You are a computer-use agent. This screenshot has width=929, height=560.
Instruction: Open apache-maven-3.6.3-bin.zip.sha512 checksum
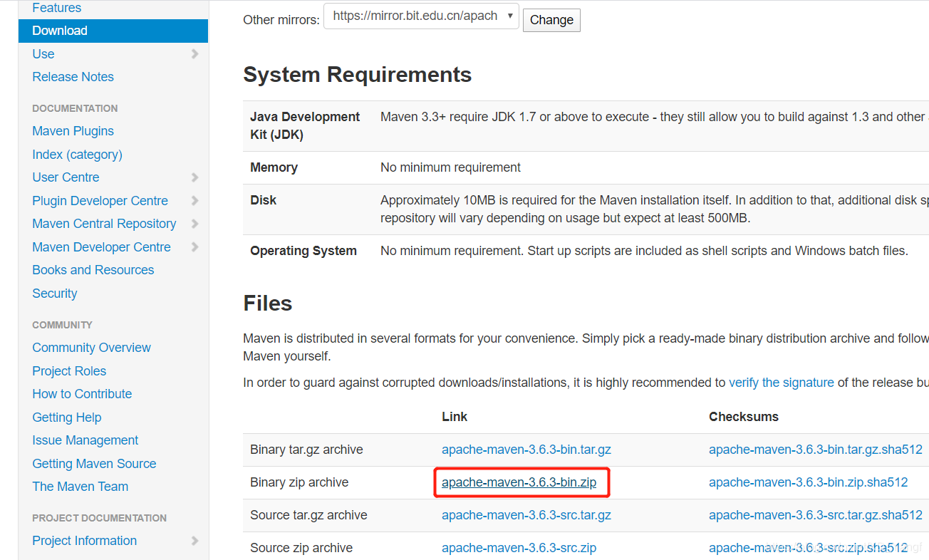[809, 482]
